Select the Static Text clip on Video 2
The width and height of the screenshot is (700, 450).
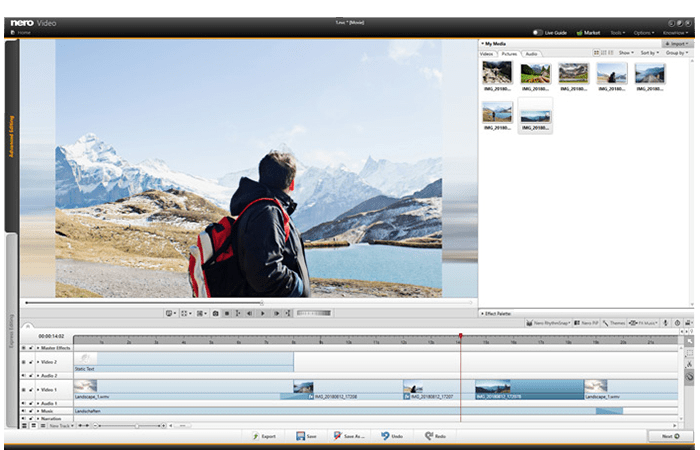coord(183,362)
